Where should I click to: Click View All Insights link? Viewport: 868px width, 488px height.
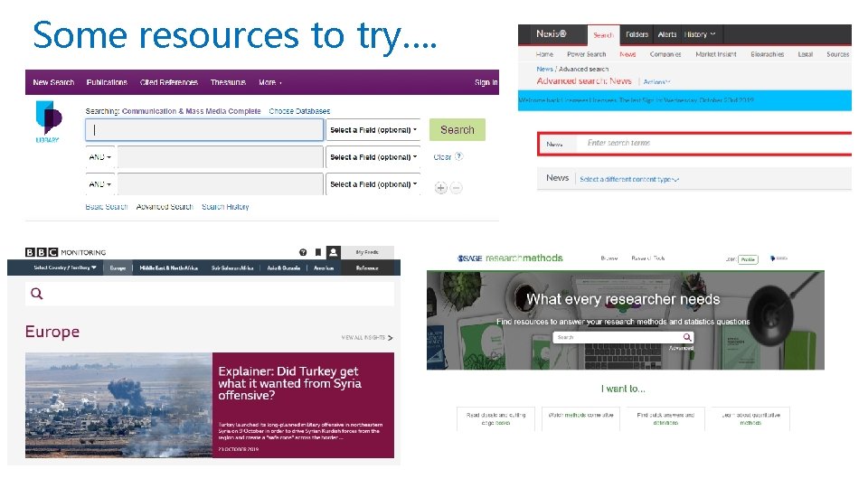[367, 337]
